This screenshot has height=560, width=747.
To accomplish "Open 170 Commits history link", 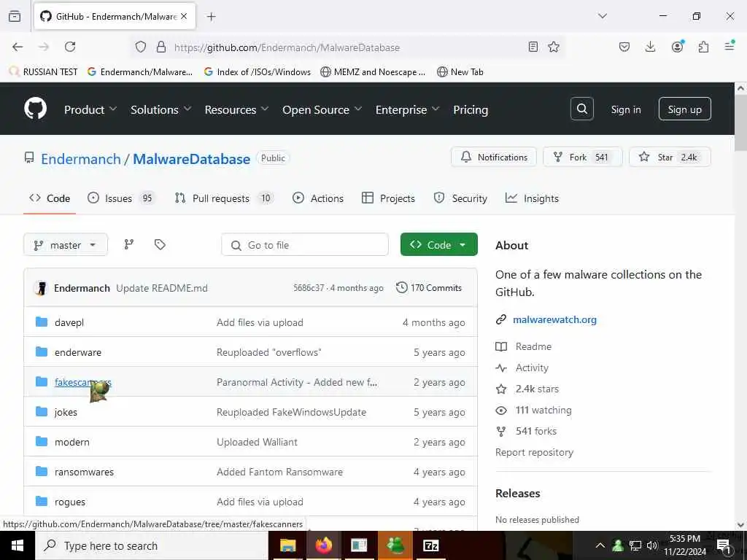I will 429,287.
